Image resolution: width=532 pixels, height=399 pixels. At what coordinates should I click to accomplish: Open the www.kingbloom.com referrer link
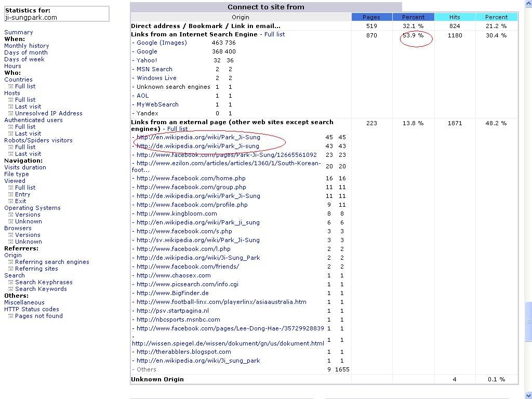point(177,214)
